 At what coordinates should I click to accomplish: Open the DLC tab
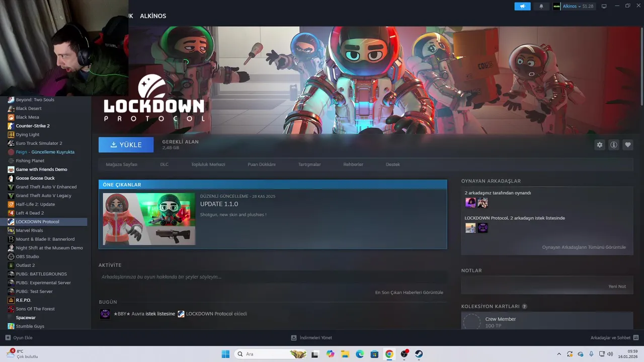coord(164,164)
